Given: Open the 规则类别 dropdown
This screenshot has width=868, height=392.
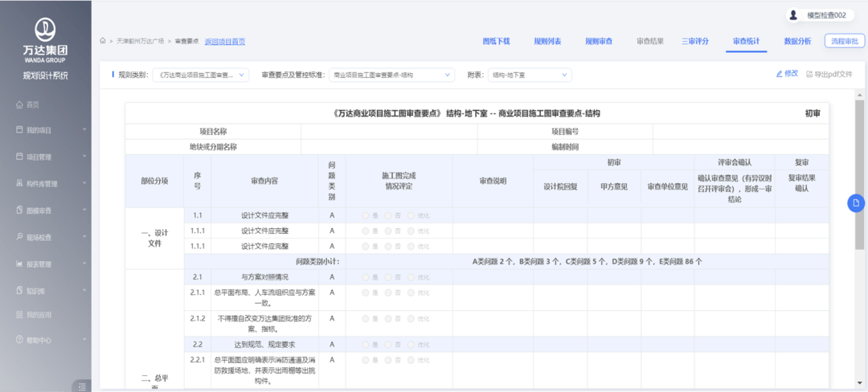Looking at the screenshot, I should tap(201, 76).
